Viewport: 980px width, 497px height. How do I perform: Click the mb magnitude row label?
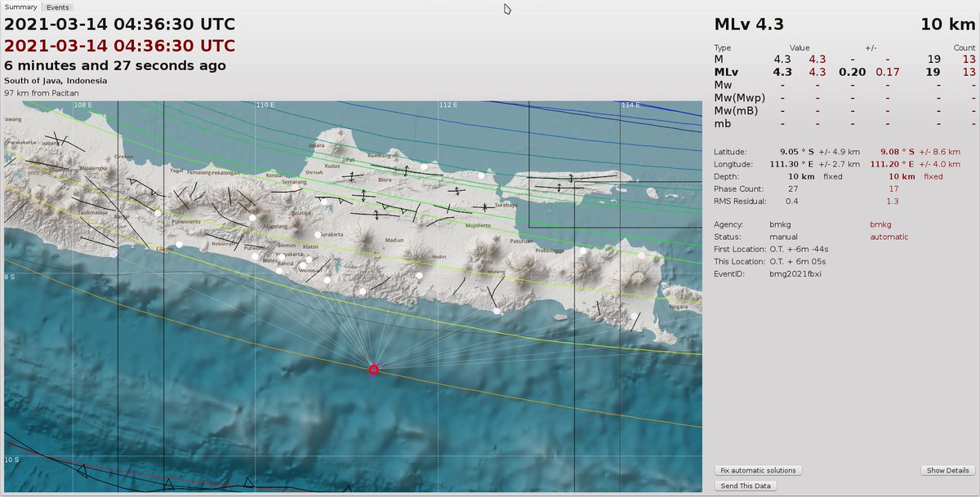coord(721,123)
